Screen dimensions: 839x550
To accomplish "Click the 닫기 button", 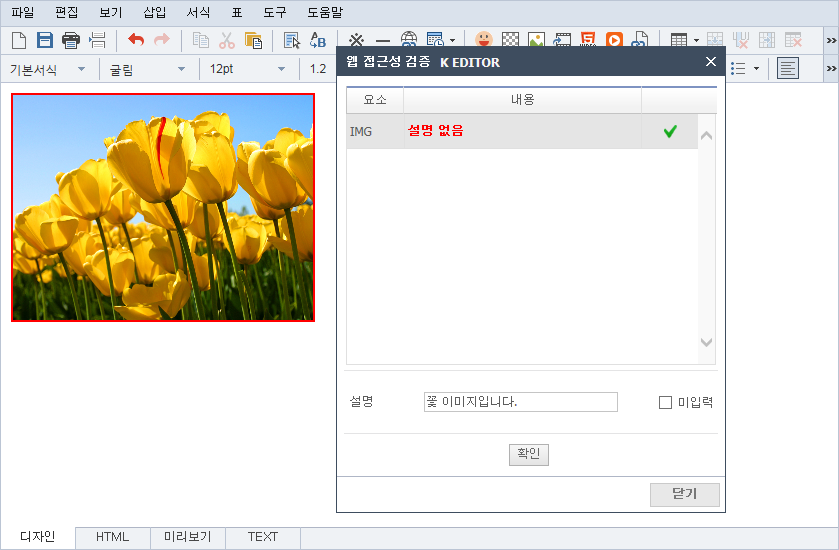I will click(684, 494).
